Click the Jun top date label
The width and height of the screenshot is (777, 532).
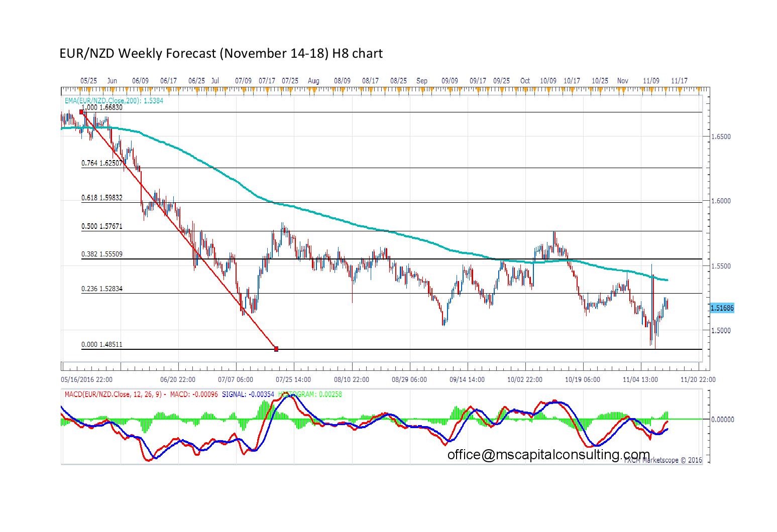[x=112, y=80]
